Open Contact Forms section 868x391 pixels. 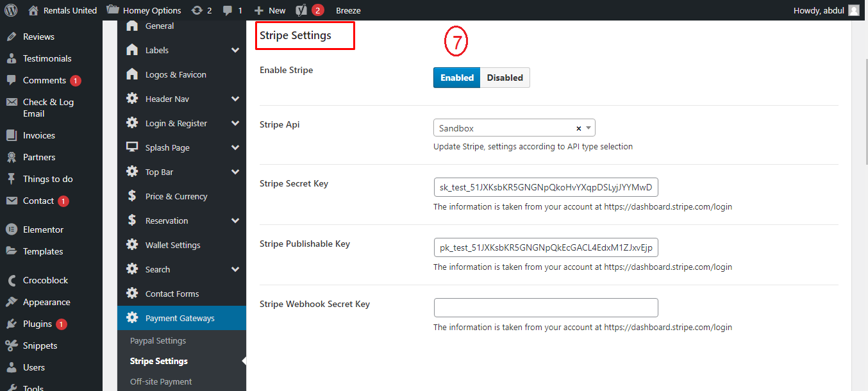tap(182, 294)
